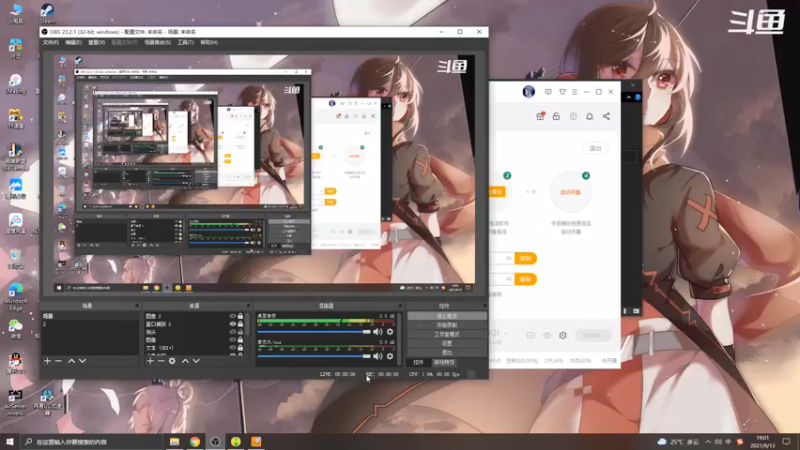Click Windows taskbar search box

click(x=91, y=441)
